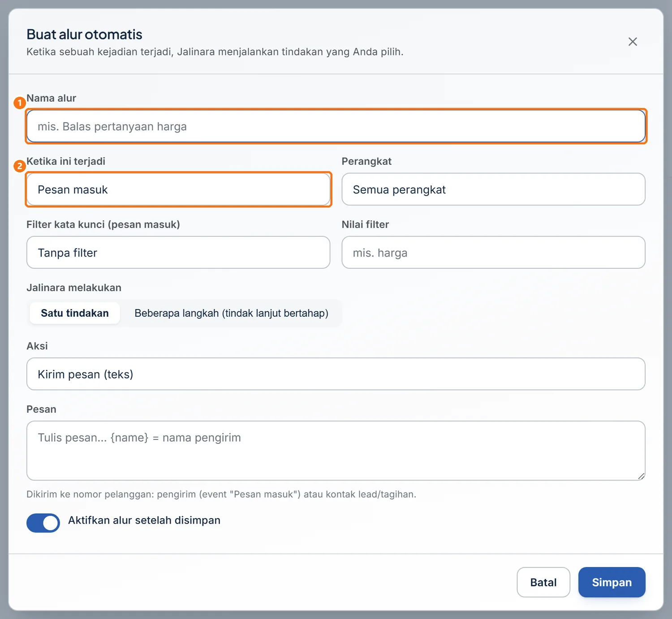The width and height of the screenshot is (672, 619).
Task: Click inside the Pesan message textarea
Action: tap(336, 451)
